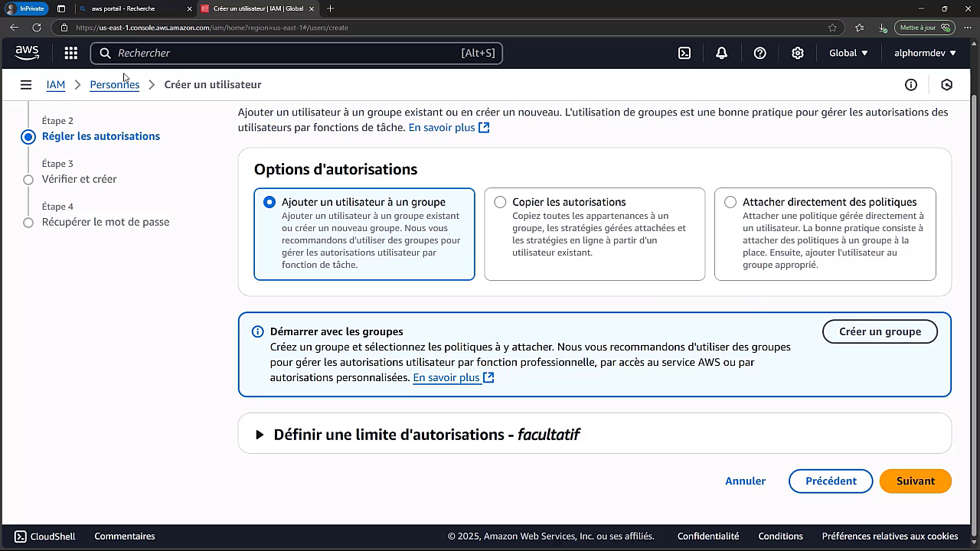The height and width of the screenshot is (551, 980).
Task: Select Ajouter un utilisateur à un groupe option
Action: pos(269,202)
